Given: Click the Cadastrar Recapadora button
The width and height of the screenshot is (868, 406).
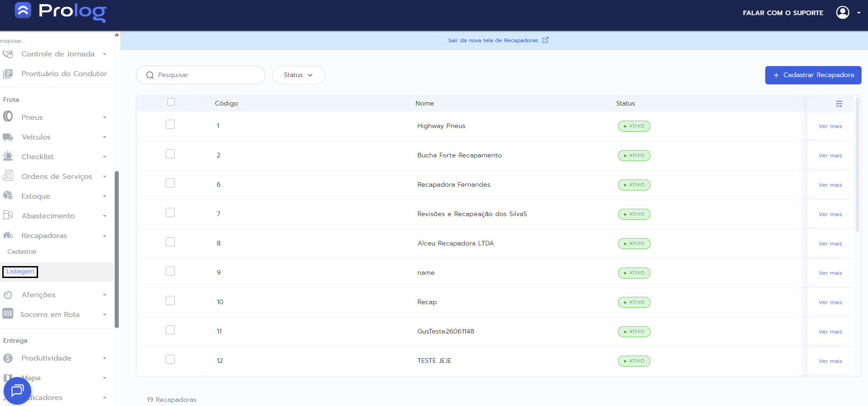Looking at the screenshot, I should (812, 75).
